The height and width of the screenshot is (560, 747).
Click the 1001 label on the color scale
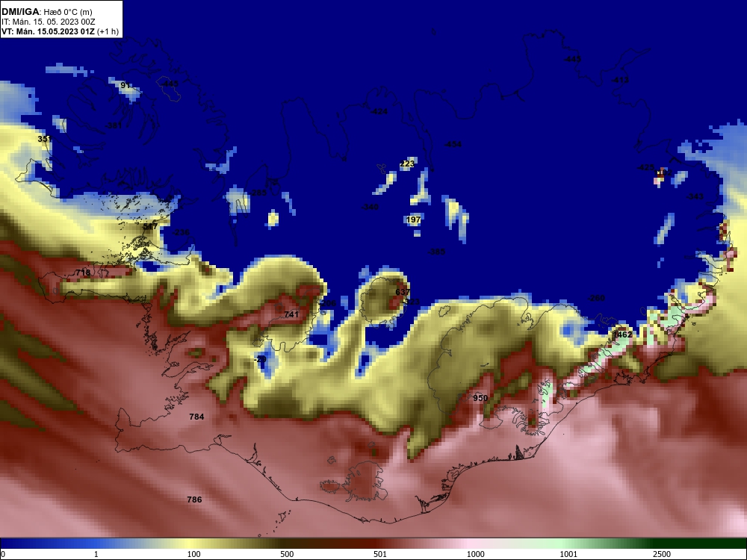point(568,554)
